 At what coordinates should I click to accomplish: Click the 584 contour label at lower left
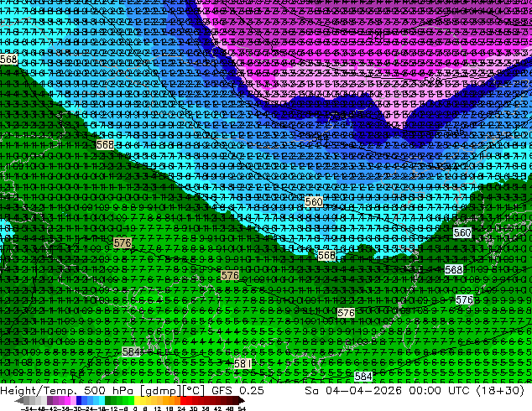click(131, 351)
